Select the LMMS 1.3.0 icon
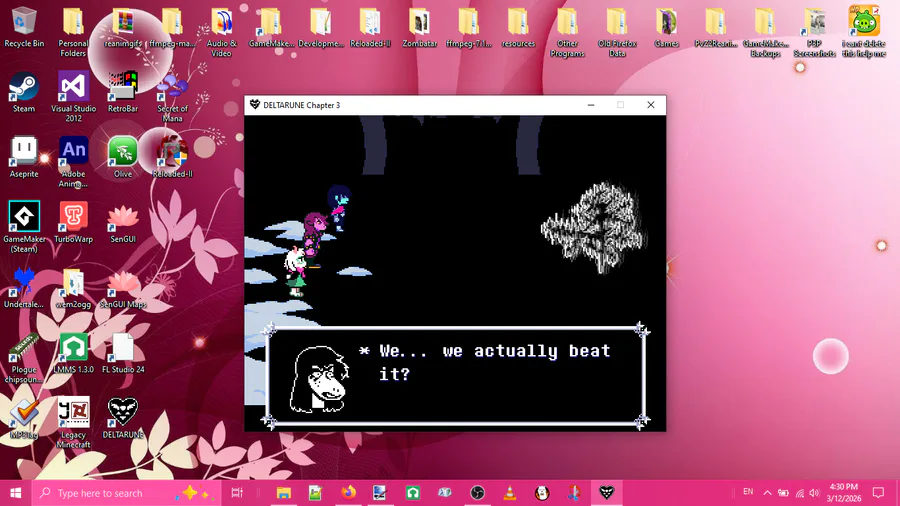The width and height of the screenshot is (900, 506). pyautogui.click(x=73, y=353)
